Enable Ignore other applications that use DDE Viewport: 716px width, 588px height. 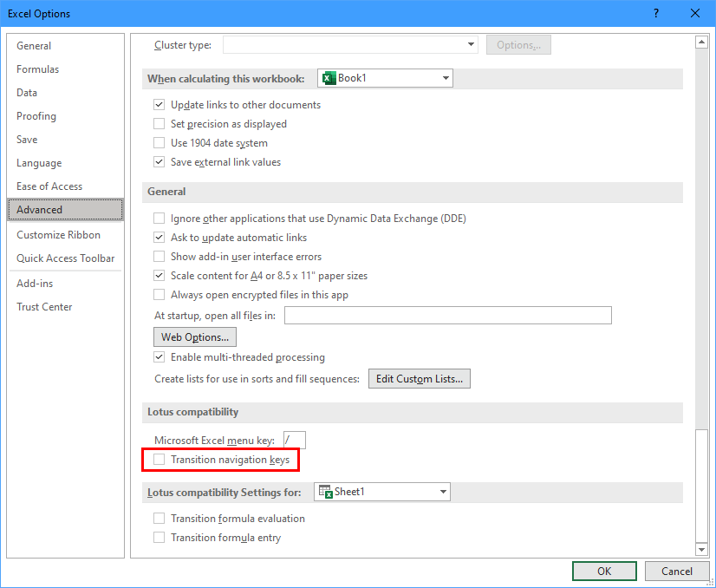coord(159,219)
